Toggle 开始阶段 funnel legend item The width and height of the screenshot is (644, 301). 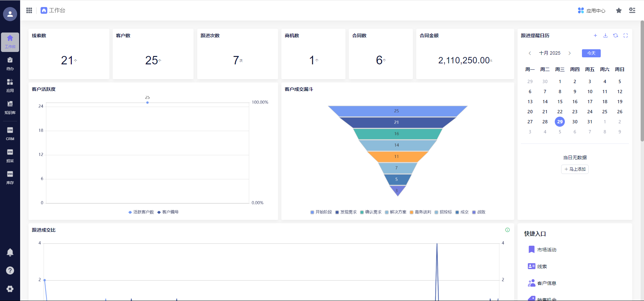321,212
